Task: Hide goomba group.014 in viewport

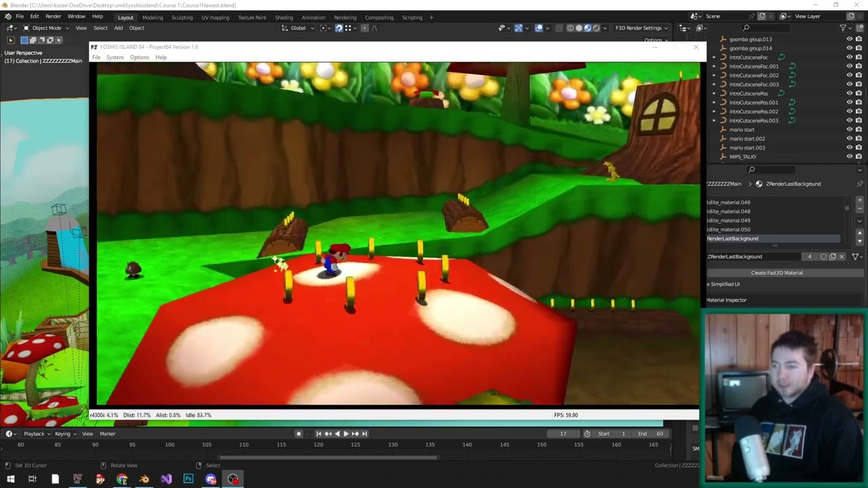Action: click(x=849, y=48)
